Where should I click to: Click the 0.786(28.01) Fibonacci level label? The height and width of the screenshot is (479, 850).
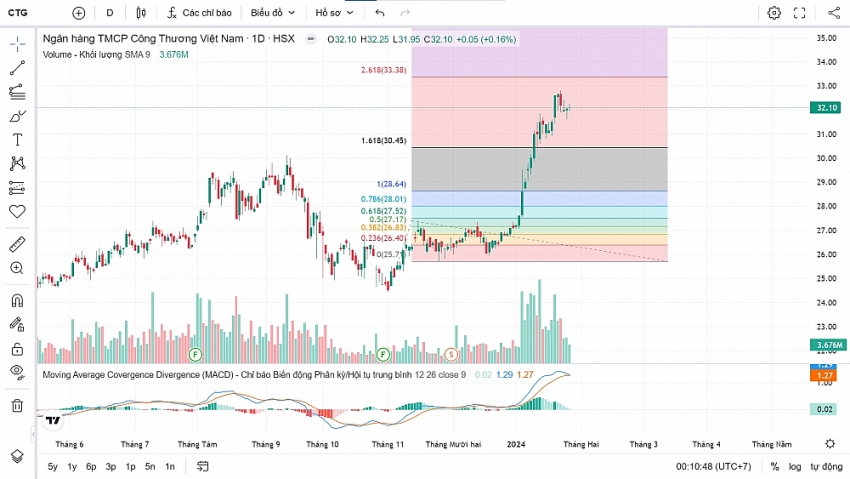coord(384,199)
